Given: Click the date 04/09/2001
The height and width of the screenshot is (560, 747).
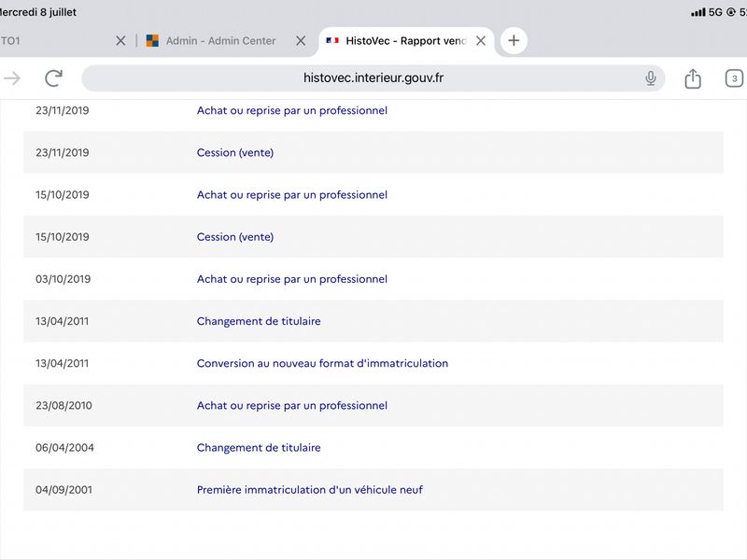Looking at the screenshot, I should [63, 489].
